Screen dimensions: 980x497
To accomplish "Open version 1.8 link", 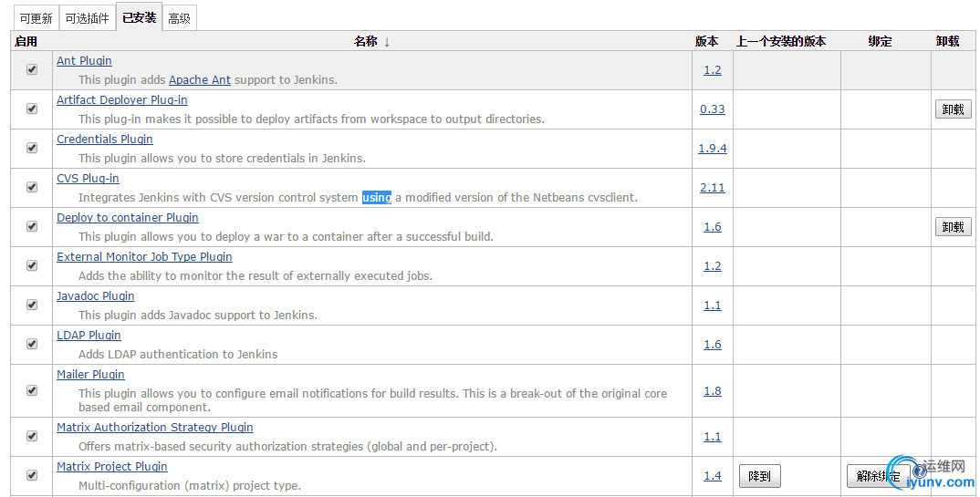I will (x=713, y=391).
